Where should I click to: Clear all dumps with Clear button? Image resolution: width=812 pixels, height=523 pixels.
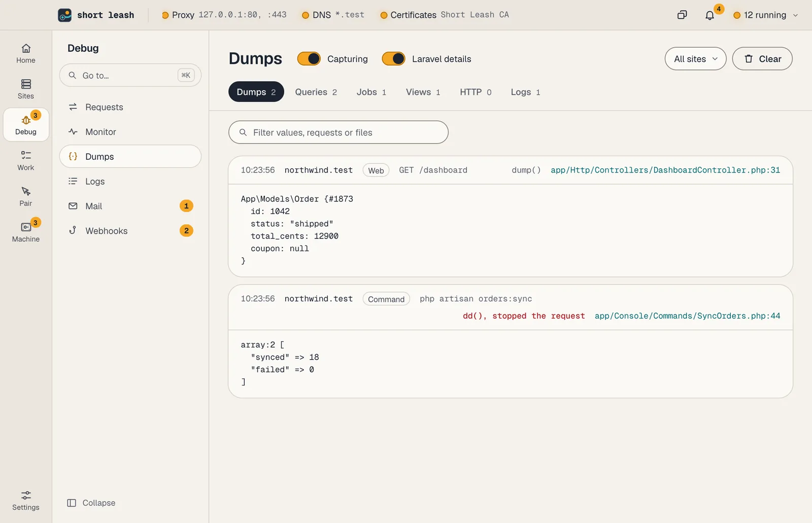pyautogui.click(x=762, y=59)
